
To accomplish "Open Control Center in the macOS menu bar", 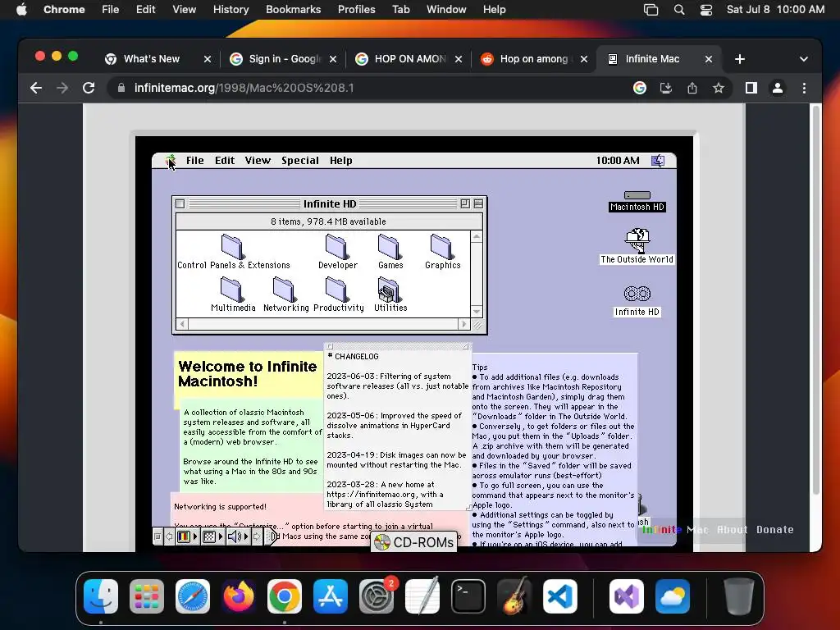I will pyautogui.click(x=706, y=10).
